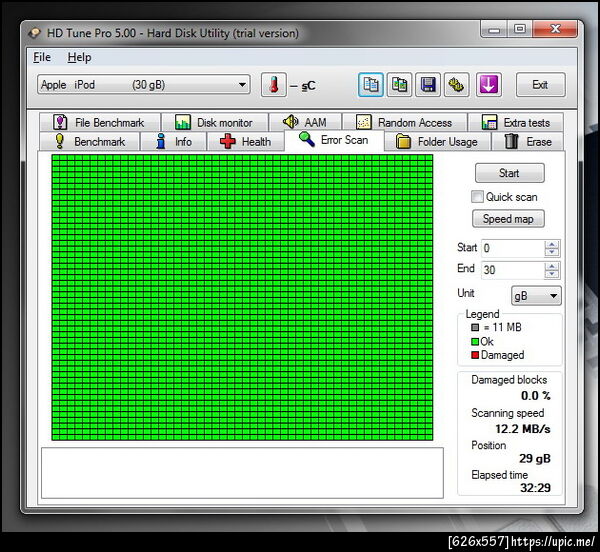600x552 pixels.
Task: Open the Extra tests tab
Action: [x=516, y=122]
